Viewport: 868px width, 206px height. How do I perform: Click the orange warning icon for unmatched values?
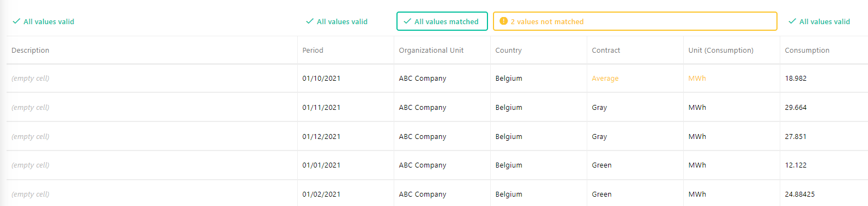(503, 21)
